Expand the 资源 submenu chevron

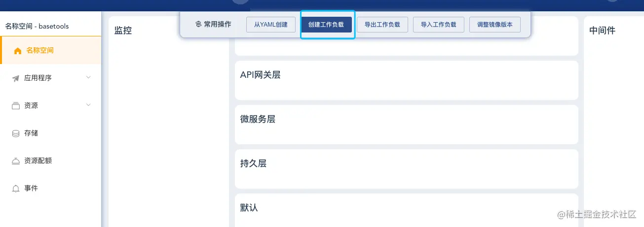tap(88, 105)
